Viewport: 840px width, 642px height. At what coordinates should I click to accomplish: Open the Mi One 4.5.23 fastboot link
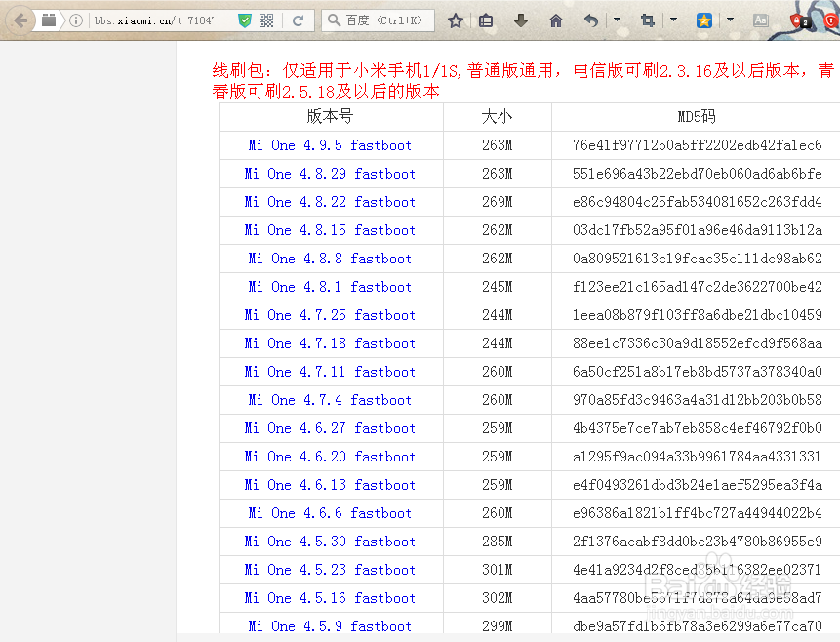pos(330,570)
